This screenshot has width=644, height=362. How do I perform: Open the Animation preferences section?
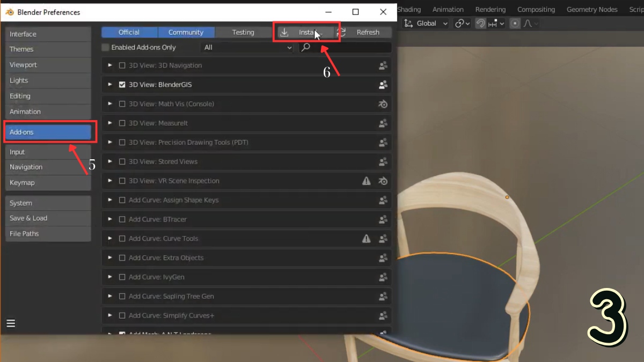tap(48, 112)
